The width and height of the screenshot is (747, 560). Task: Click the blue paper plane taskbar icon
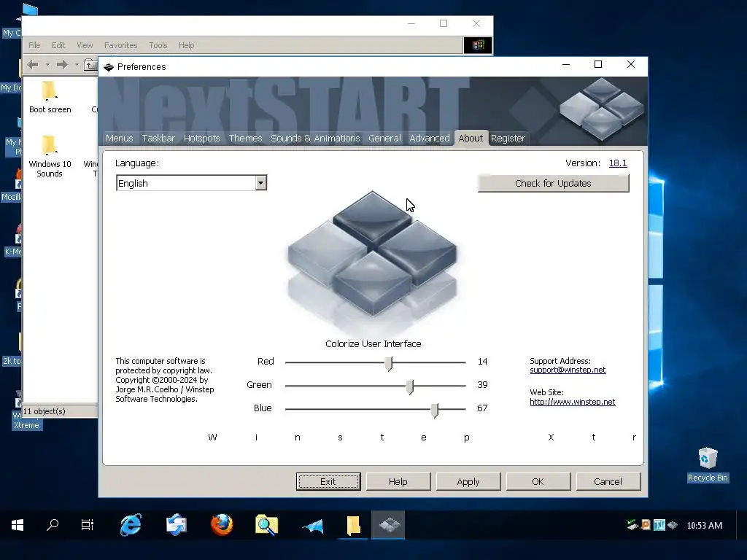point(312,526)
